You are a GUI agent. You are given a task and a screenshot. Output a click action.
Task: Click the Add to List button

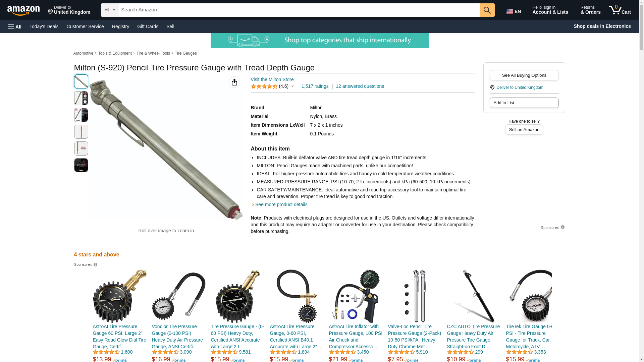pos(524,103)
